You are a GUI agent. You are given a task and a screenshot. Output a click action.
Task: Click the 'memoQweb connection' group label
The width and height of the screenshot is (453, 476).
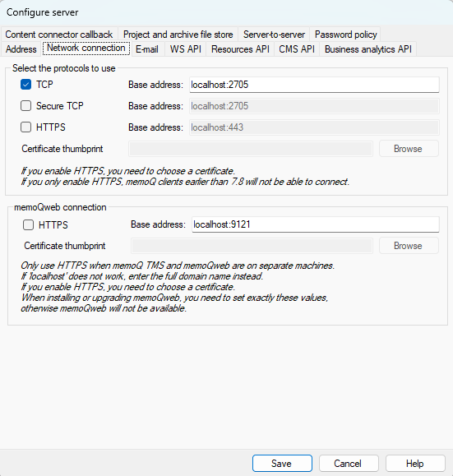[60, 207]
